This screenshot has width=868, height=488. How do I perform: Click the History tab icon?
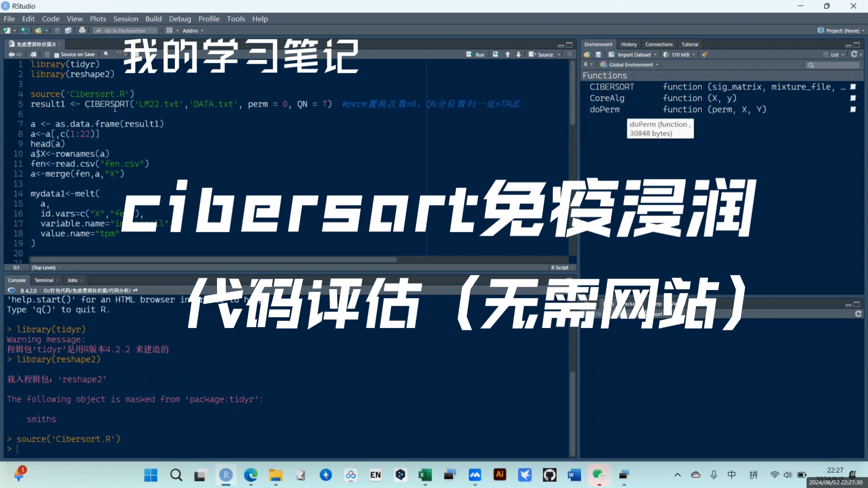(628, 44)
